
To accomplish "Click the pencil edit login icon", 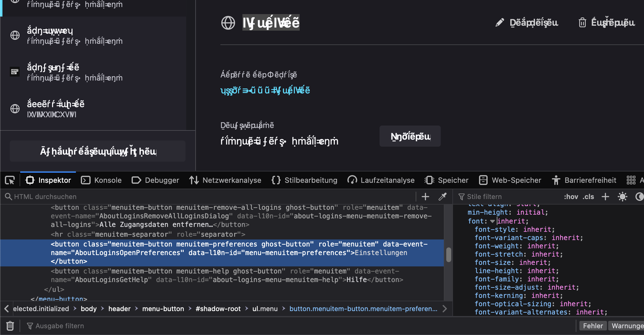I will pyautogui.click(x=500, y=23).
